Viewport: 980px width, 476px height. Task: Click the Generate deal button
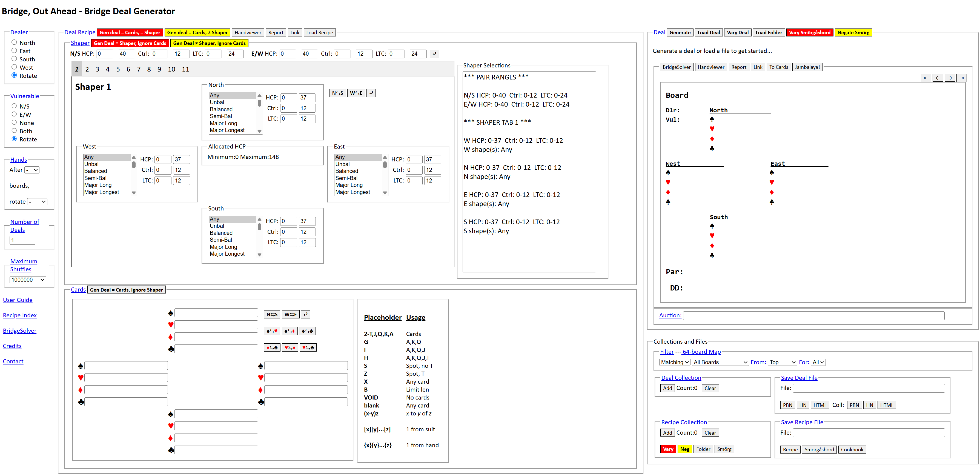click(x=680, y=32)
